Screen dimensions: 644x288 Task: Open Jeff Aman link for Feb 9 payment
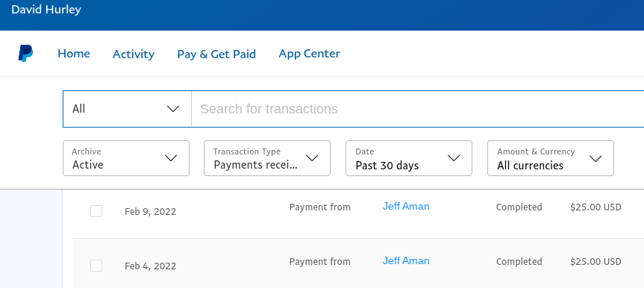click(406, 206)
